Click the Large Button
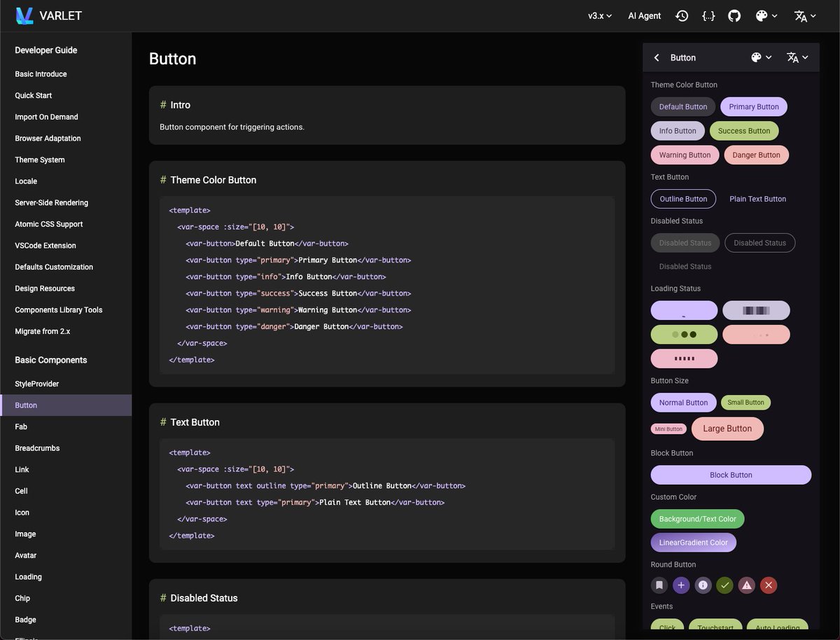The width and height of the screenshot is (840, 640). (x=727, y=429)
